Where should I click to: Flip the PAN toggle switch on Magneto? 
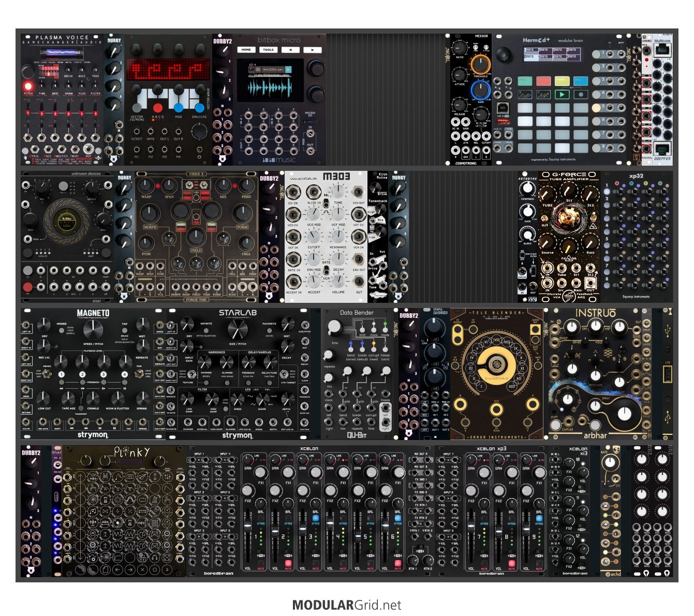(140, 373)
